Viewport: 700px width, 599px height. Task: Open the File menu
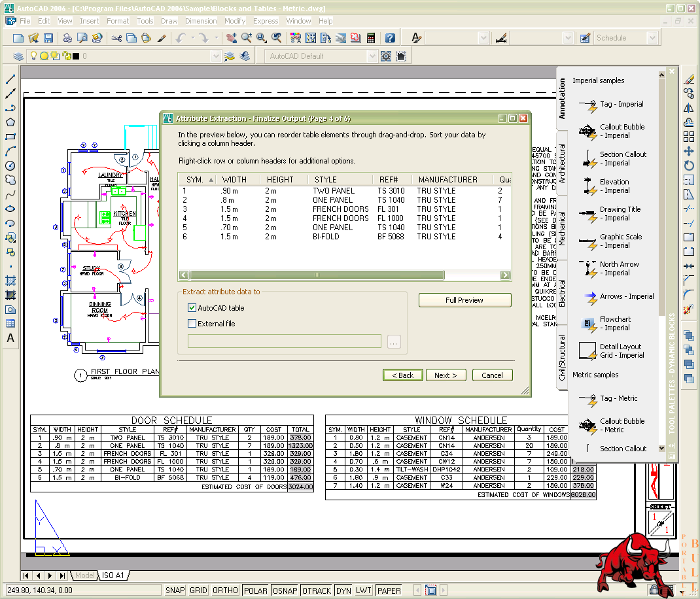tap(25, 21)
